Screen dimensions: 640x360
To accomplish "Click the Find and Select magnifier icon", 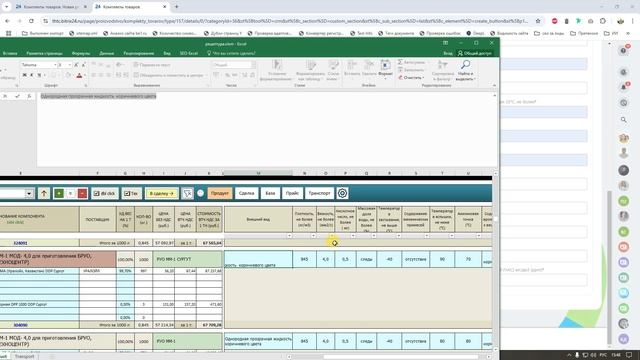I will coord(465,64).
